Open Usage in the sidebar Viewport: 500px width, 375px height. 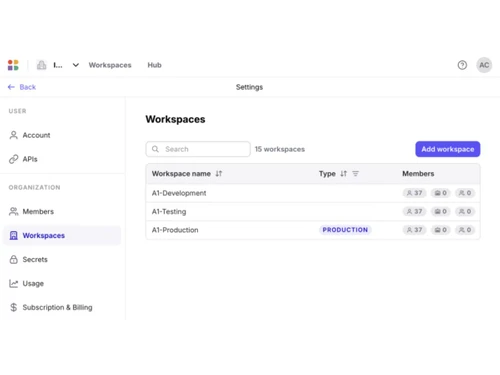[x=63, y=283]
